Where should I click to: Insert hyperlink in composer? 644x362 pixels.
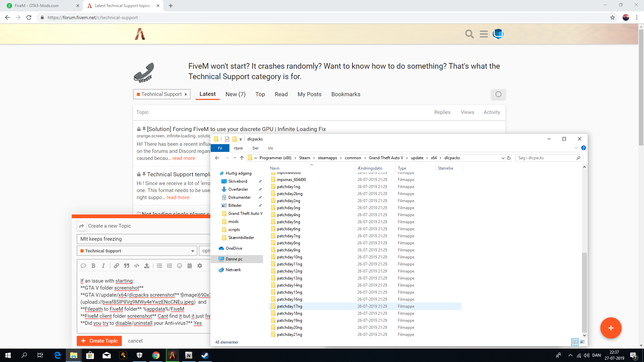coord(116,265)
